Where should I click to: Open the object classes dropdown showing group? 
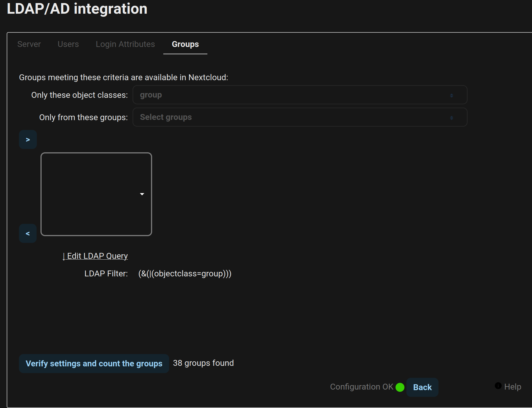click(x=300, y=95)
